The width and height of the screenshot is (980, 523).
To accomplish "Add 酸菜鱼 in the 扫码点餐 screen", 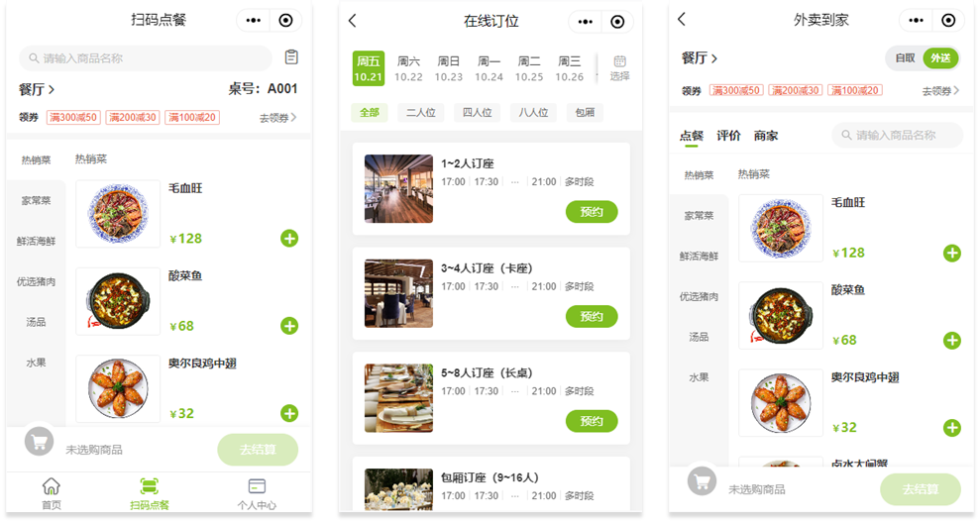I will [289, 326].
